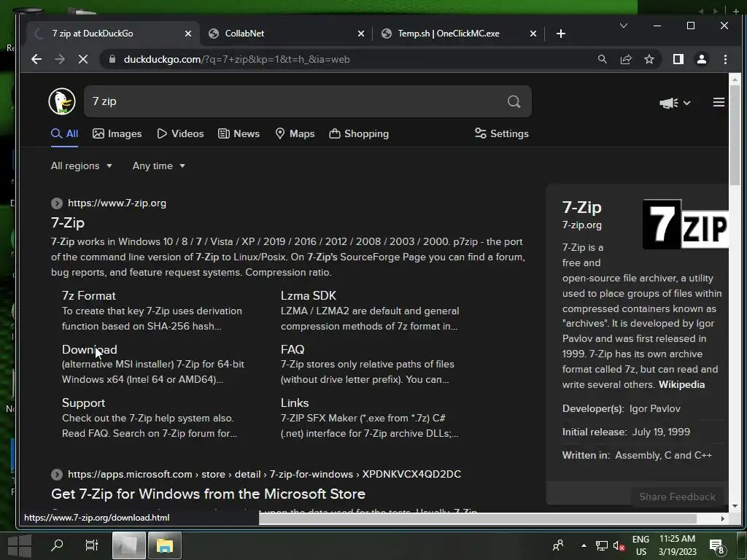
Task: Close the CollabNet tab
Action: pyautogui.click(x=360, y=34)
